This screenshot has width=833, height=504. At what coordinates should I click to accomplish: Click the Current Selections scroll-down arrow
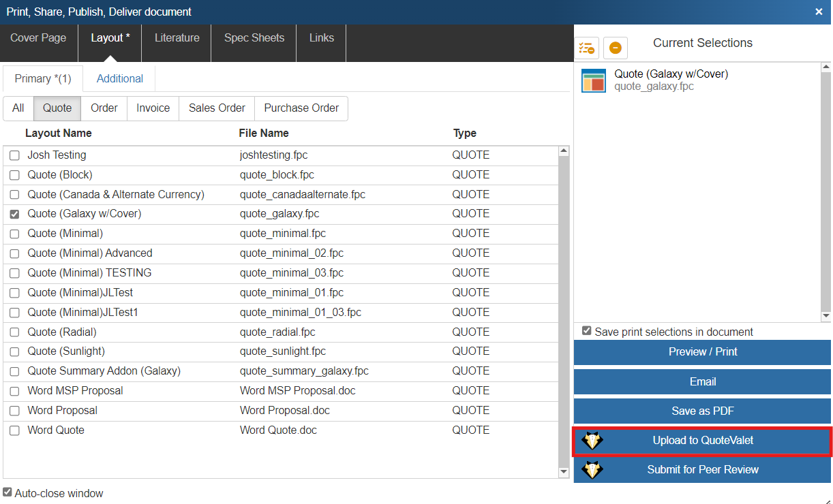(826, 316)
